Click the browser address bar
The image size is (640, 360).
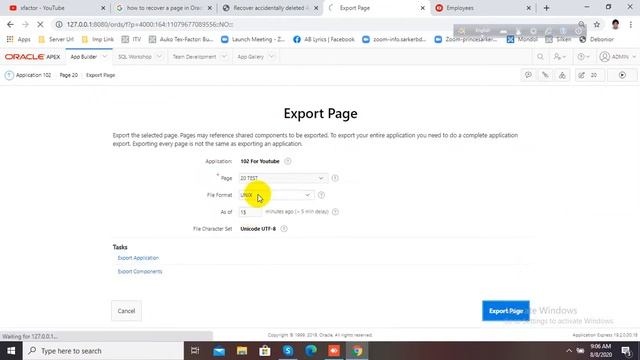(318, 24)
